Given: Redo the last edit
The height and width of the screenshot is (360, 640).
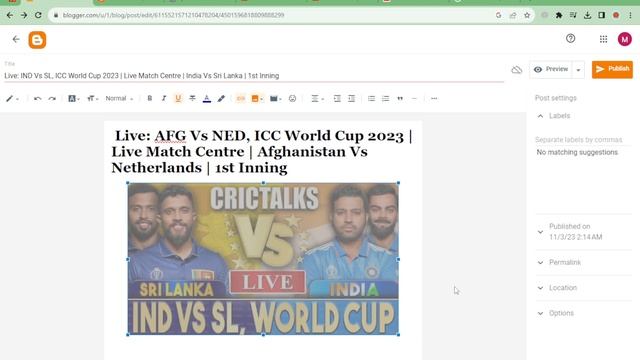Looking at the screenshot, I should (x=52, y=98).
